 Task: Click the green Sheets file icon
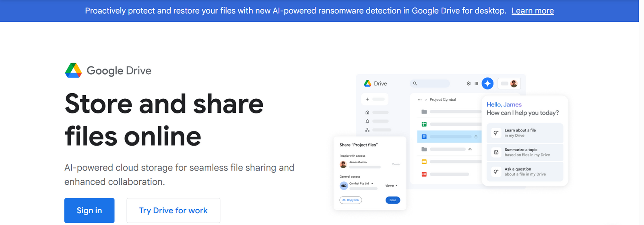point(424,124)
